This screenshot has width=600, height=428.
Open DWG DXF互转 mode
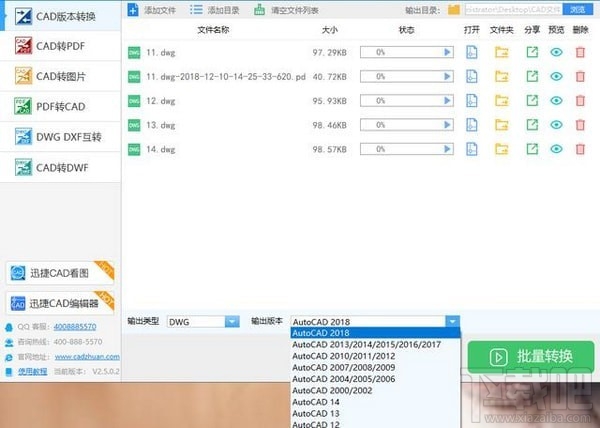point(60,137)
